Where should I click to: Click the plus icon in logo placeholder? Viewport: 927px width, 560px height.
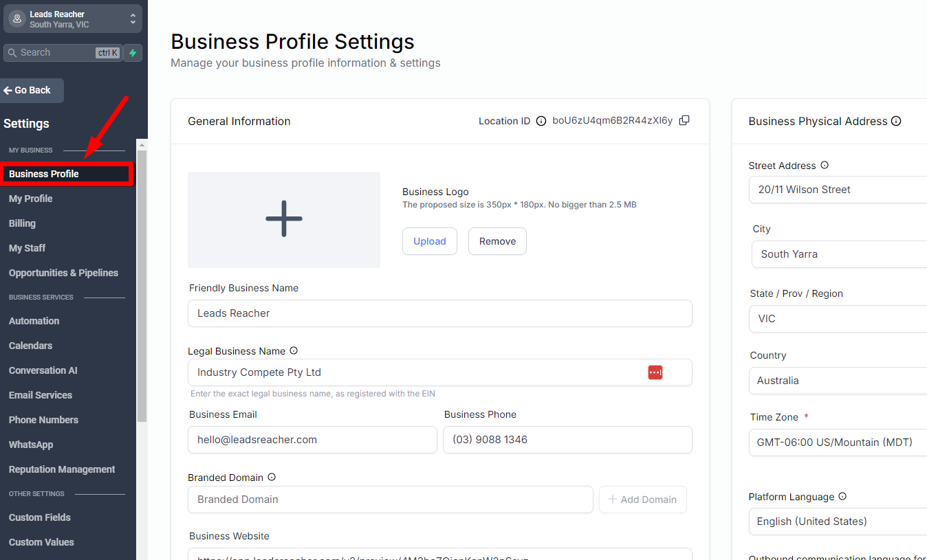point(284,219)
